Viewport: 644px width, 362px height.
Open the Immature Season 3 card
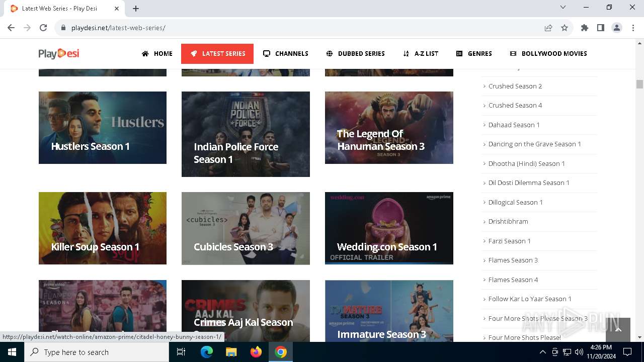(389, 311)
